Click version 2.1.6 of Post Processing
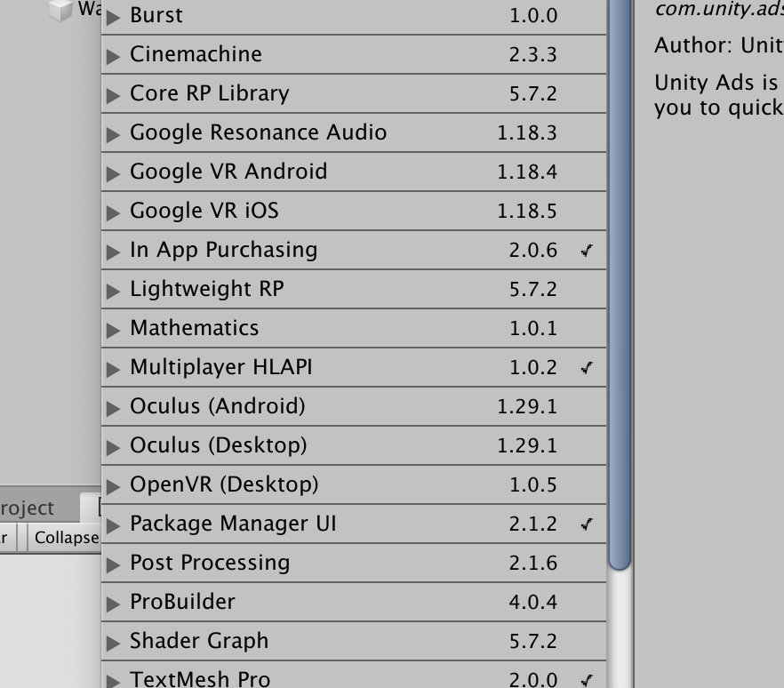Image resolution: width=784 pixels, height=688 pixels. tap(533, 563)
